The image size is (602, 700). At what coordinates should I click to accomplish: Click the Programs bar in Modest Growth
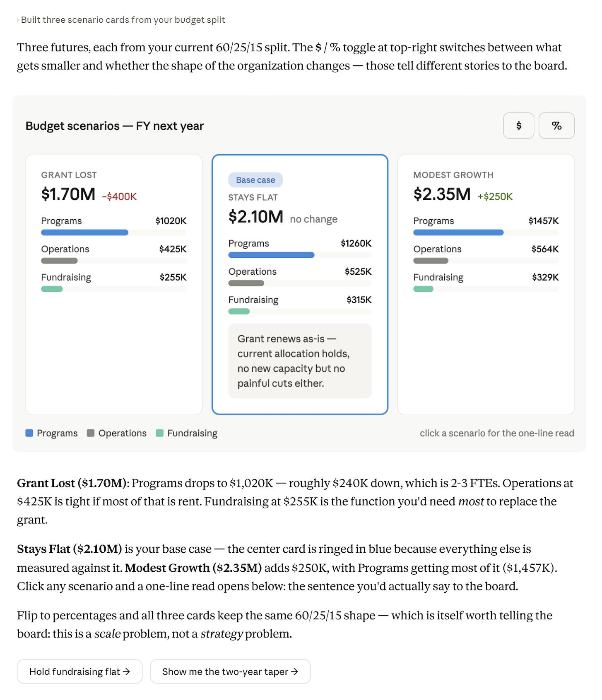tap(458, 233)
